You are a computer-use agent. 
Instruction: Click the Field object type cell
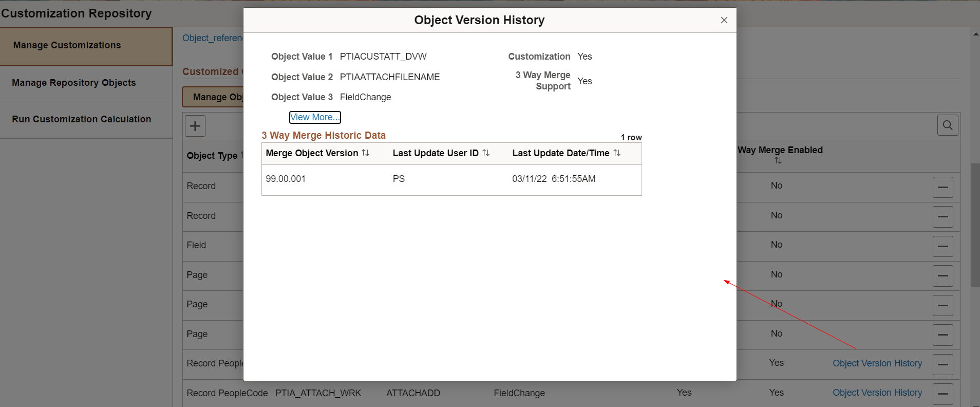coord(196,245)
